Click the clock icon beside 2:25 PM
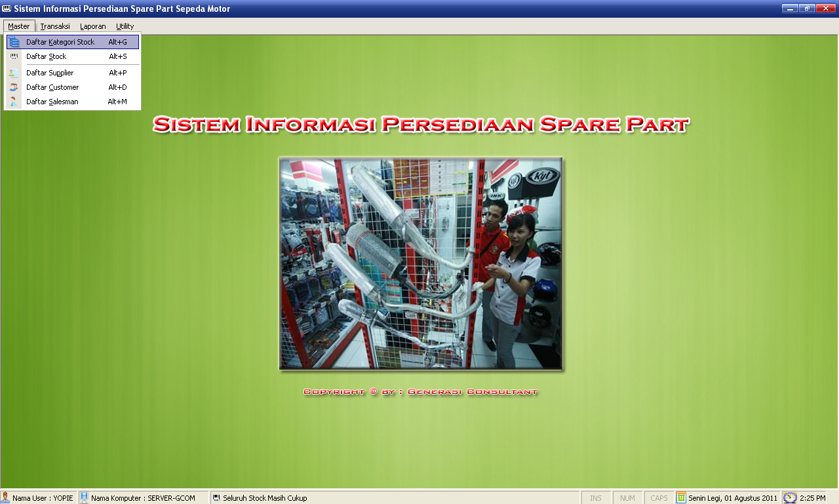This screenshot has width=839, height=504. (790, 498)
